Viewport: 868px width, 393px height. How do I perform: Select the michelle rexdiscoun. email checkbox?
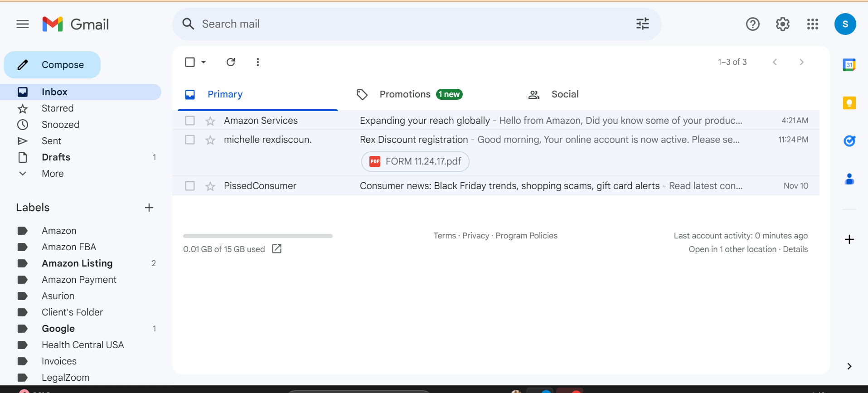pos(190,140)
